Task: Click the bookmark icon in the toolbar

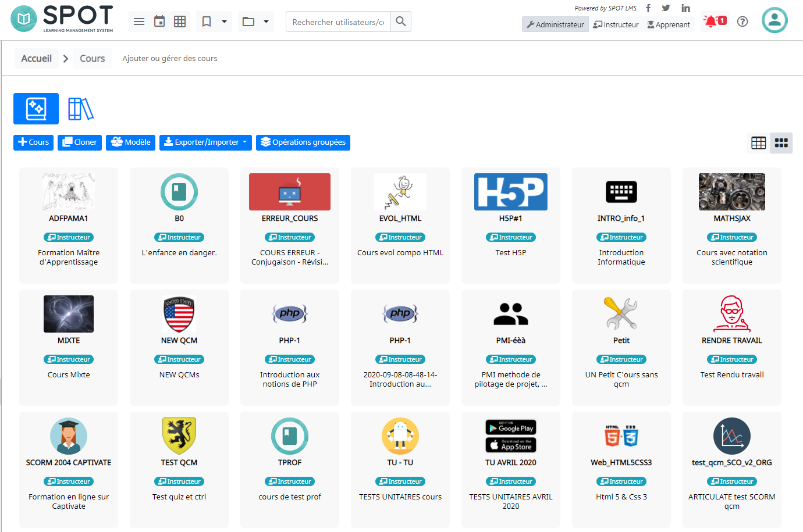Action: pos(207,21)
